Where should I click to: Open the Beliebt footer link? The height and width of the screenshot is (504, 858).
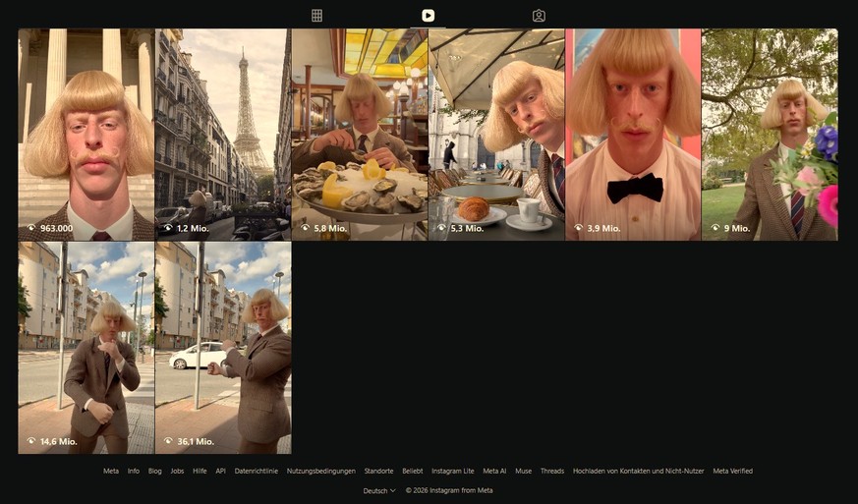coord(413,471)
